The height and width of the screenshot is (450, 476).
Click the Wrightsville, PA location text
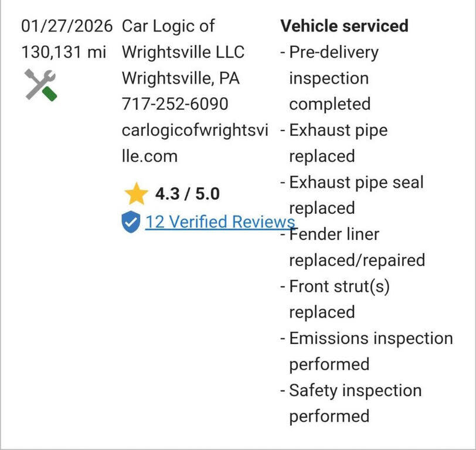click(181, 78)
